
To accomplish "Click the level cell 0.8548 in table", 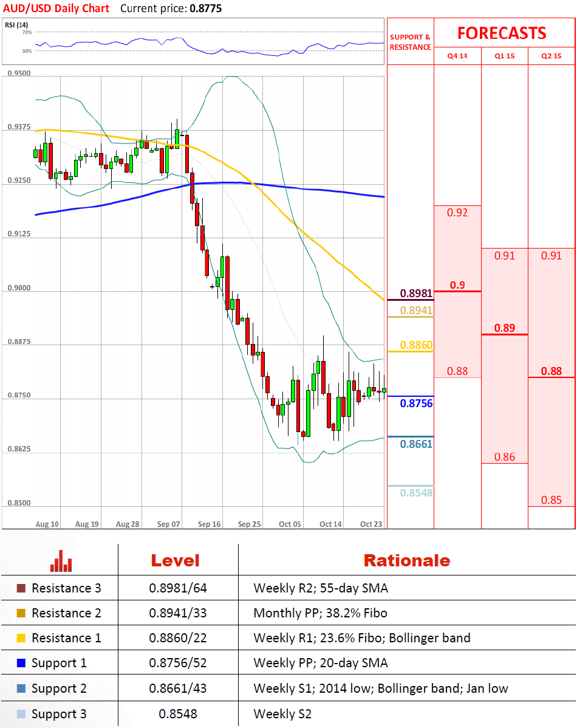I will 178,714.
